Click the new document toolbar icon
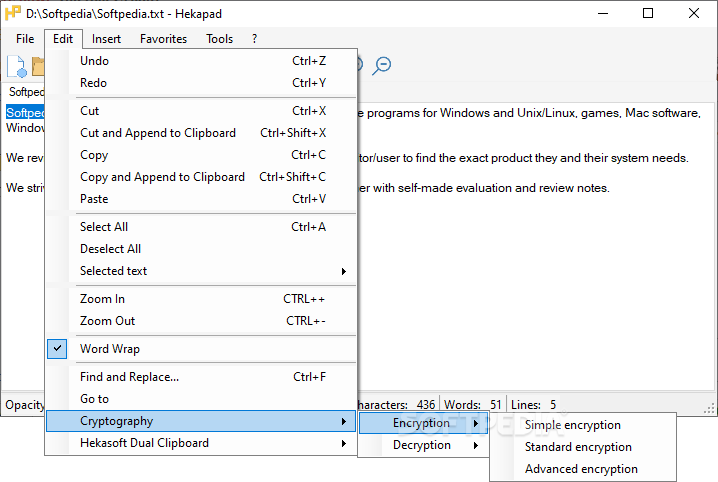Viewport: 718px width, 482px height. (17, 66)
